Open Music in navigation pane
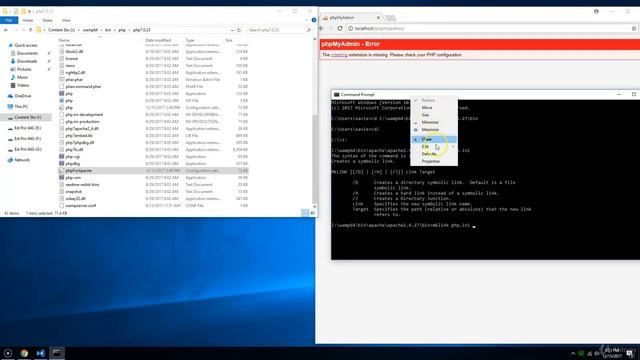The width and height of the screenshot is (640, 360). point(22,77)
